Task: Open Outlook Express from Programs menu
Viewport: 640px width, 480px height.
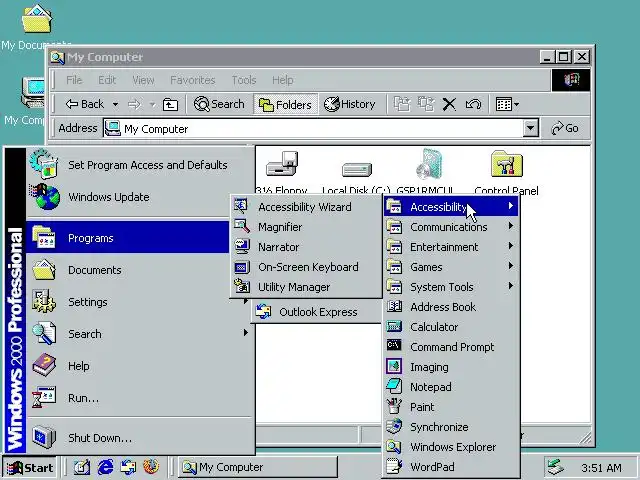Action: tap(317, 312)
